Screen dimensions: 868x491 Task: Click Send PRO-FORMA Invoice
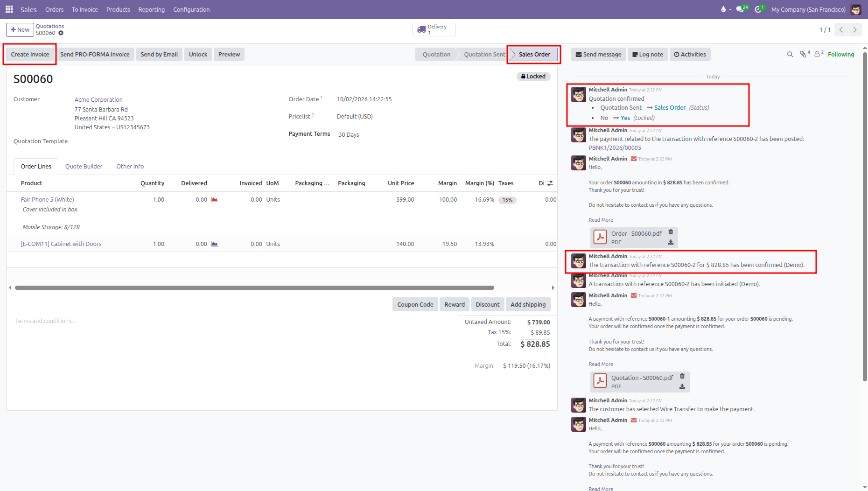(95, 55)
